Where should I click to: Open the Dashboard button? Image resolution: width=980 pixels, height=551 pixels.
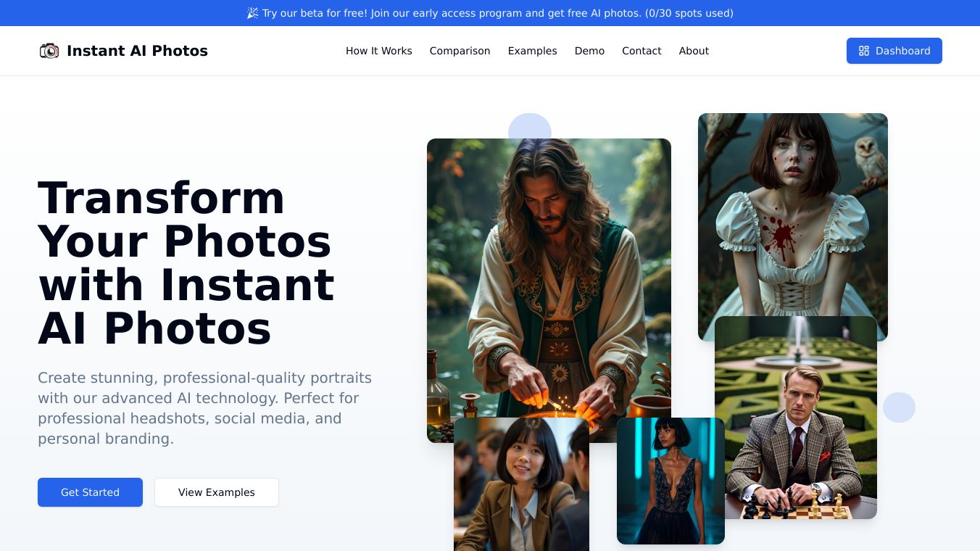(x=894, y=51)
